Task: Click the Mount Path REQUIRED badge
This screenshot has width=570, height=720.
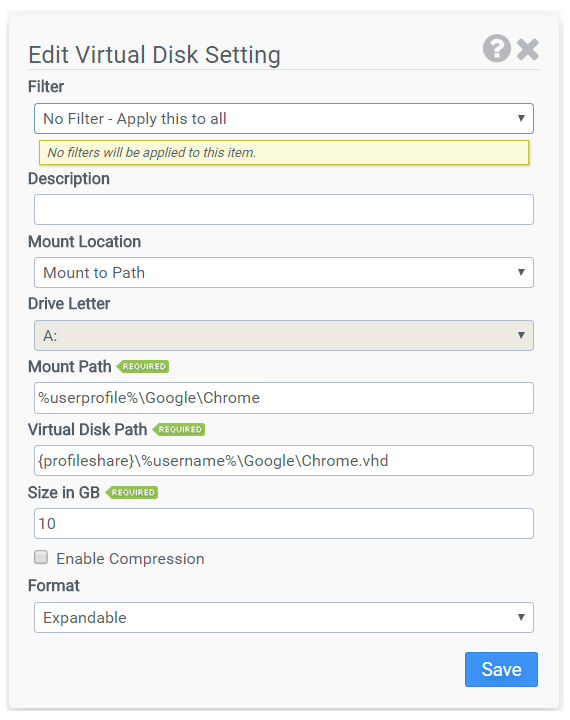Action: pos(143,366)
